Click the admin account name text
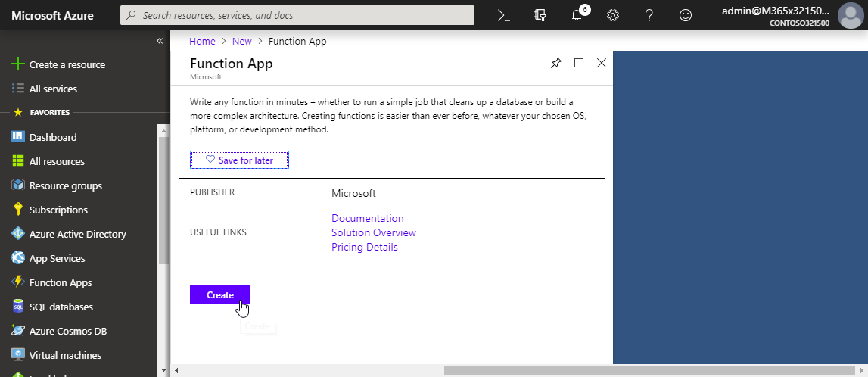 point(776,11)
